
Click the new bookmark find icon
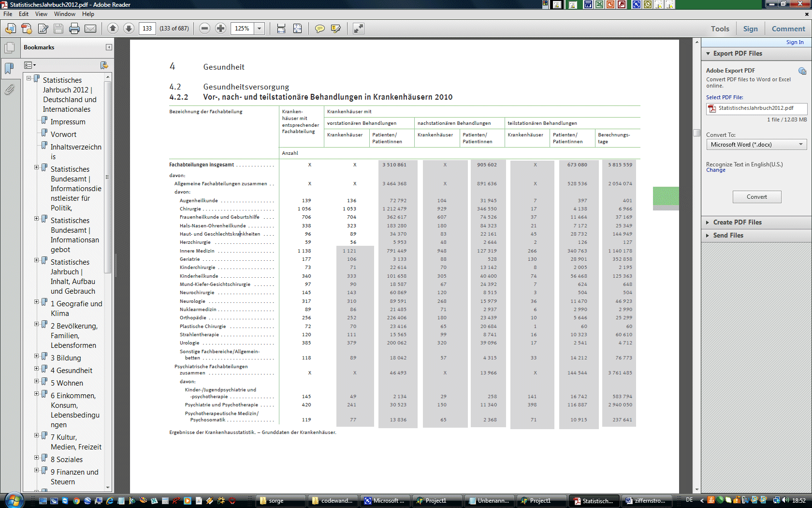[x=104, y=65]
